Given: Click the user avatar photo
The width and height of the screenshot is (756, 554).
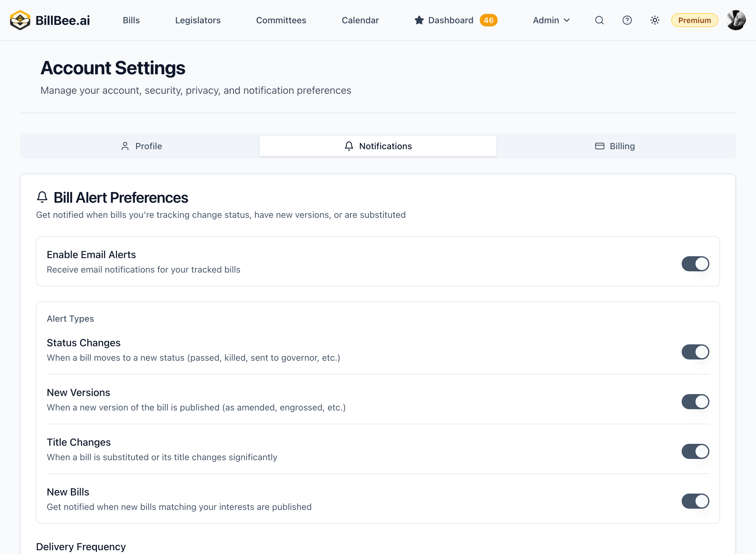Looking at the screenshot, I should click(x=736, y=20).
